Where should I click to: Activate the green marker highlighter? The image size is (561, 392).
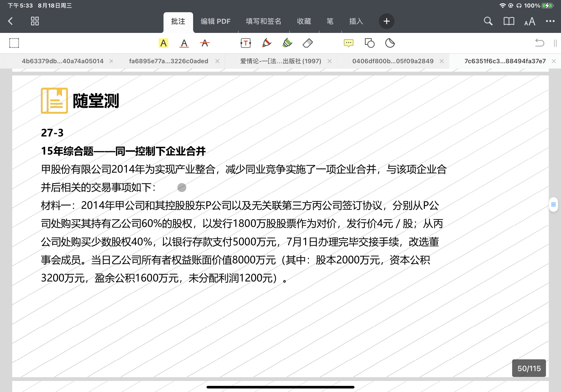(x=287, y=43)
